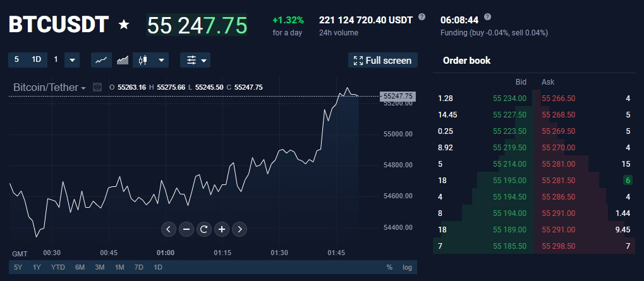Viewport: 644px width, 281px height.
Task: Pan chart left with the arrow button
Action: [168, 229]
